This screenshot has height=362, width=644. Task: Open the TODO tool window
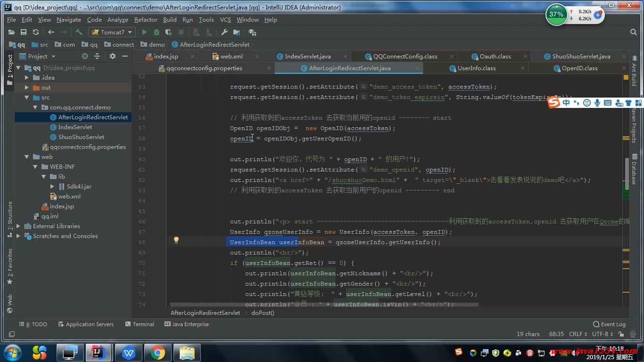click(33, 324)
